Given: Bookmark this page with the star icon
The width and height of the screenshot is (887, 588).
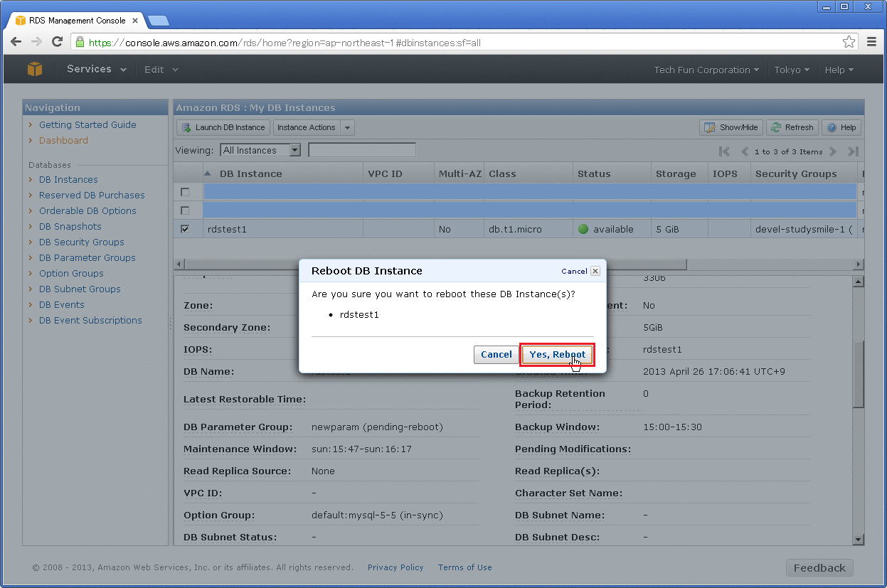Looking at the screenshot, I should pos(849,42).
